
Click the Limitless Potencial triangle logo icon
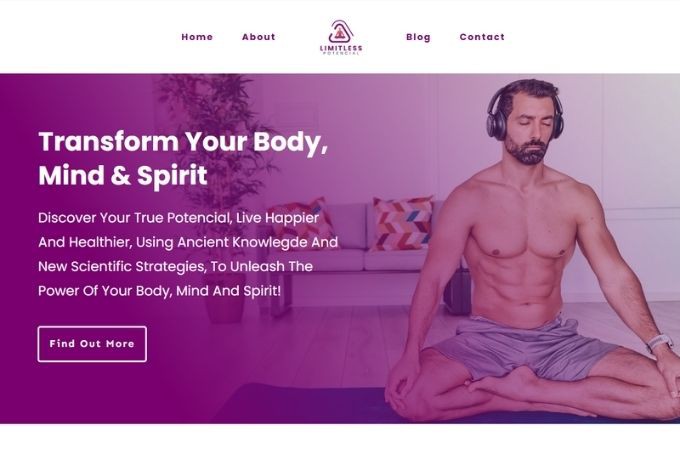point(341,32)
